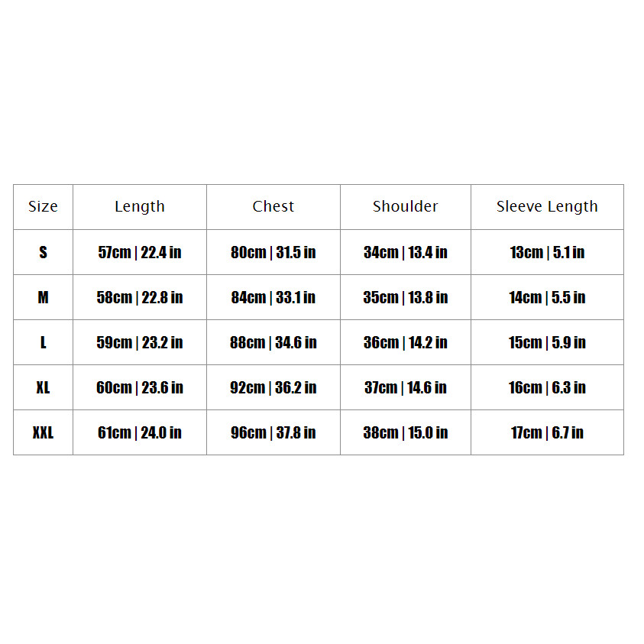Select the 36cm | 14.2 in shoulder cell
Viewport: 644px width, 644px height.
[406, 342]
